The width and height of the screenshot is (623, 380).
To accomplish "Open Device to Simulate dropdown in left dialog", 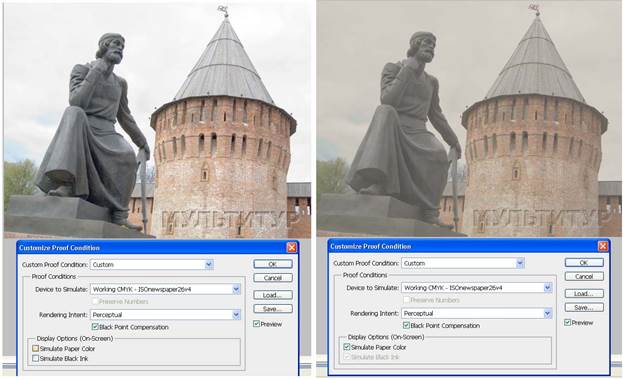I will tap(236, 289).
